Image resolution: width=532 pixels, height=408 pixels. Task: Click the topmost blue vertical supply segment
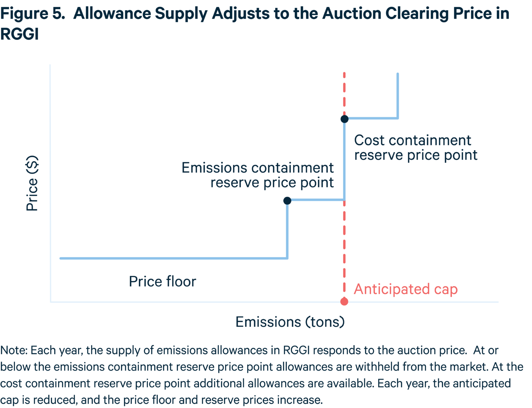click(398, 95)
